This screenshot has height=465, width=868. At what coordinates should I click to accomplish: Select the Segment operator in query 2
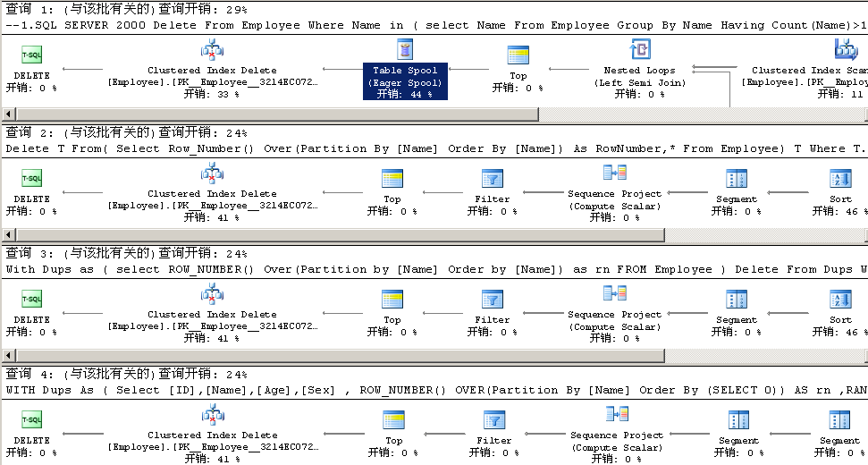pyautogui.click(x=737, y=178)
